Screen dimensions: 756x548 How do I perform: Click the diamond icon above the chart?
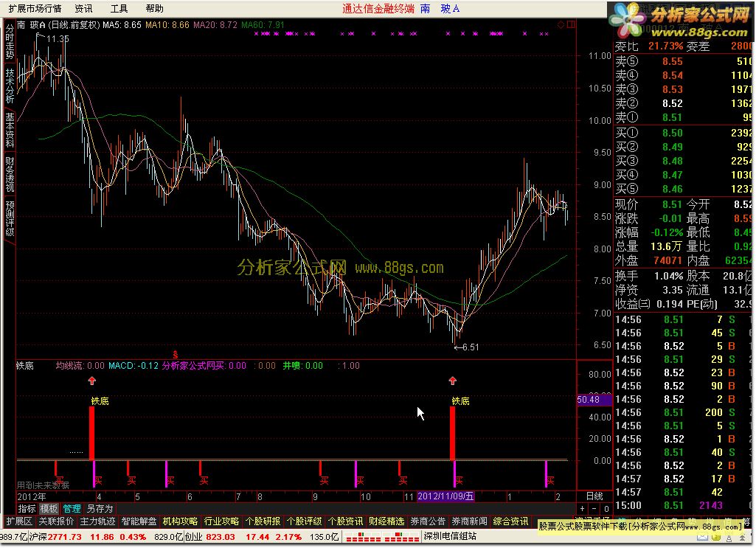pyautogui.click(x=561, y=24)
